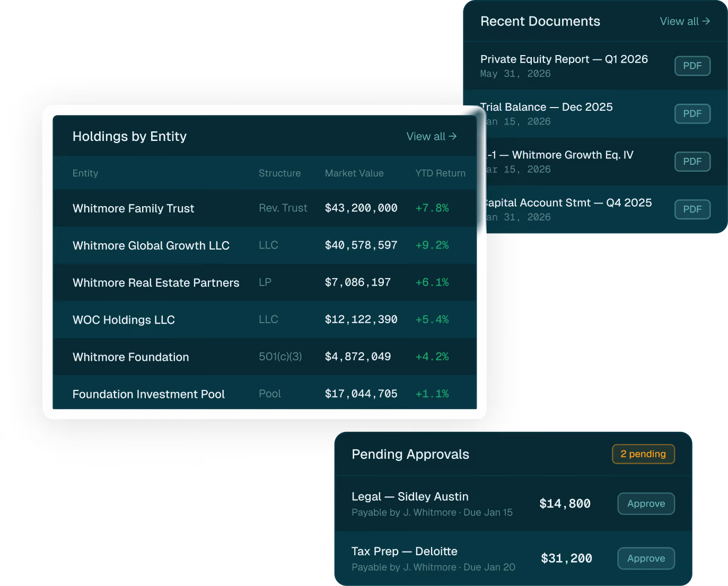Click the $7,086,197 market value
The width and height of the screenshot is (728, 586).
tap(358, 282)
